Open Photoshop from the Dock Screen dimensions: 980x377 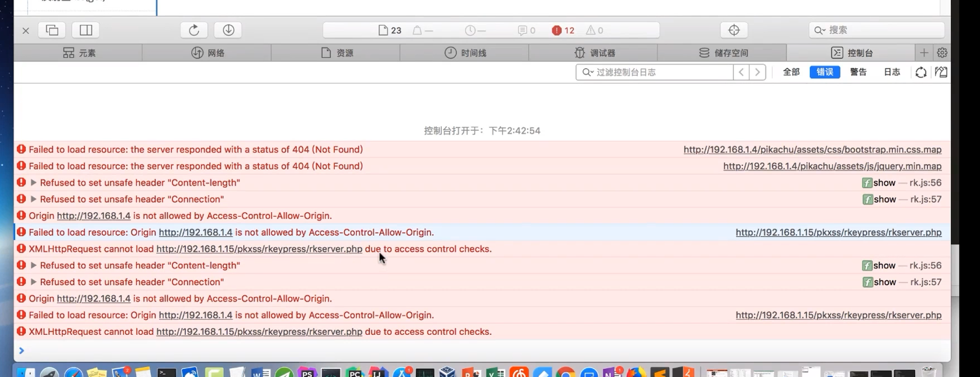pos(307,372)
